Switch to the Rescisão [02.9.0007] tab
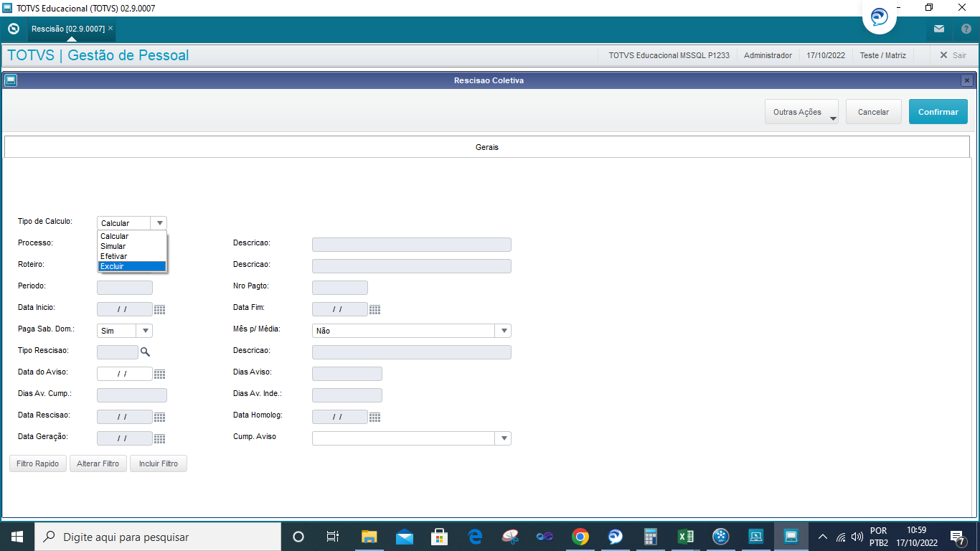The image size is (980, 551). click(x=67, y=29)
